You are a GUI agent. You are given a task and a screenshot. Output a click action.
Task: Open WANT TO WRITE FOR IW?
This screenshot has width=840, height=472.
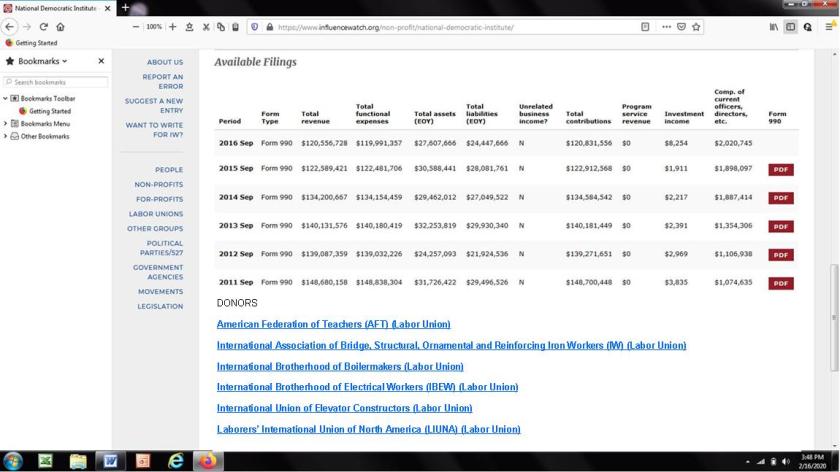coord(154,130)
